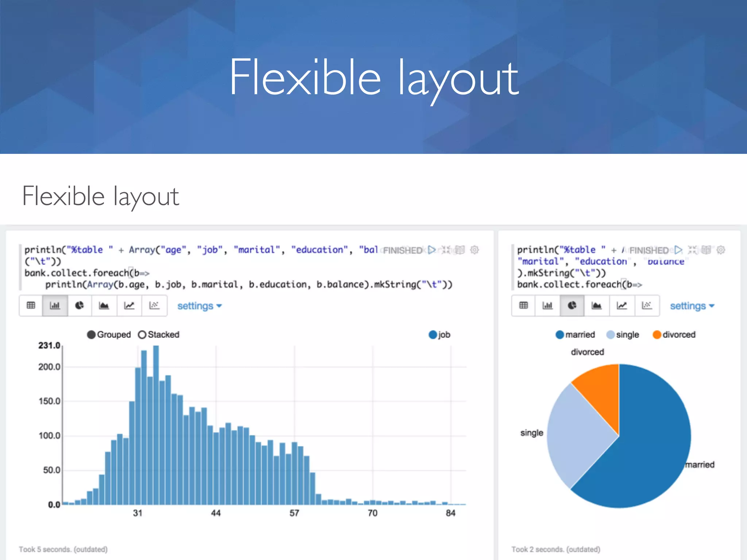Select table view in right paragraph

(523, 306)
